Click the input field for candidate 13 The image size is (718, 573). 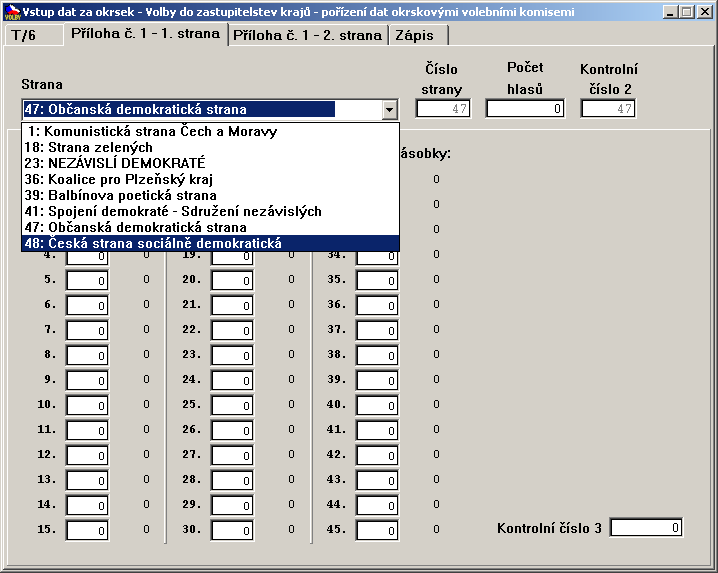(x=87, y=480)
